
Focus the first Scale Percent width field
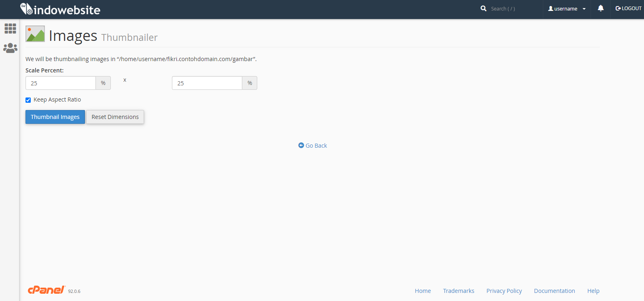point(61,83)
